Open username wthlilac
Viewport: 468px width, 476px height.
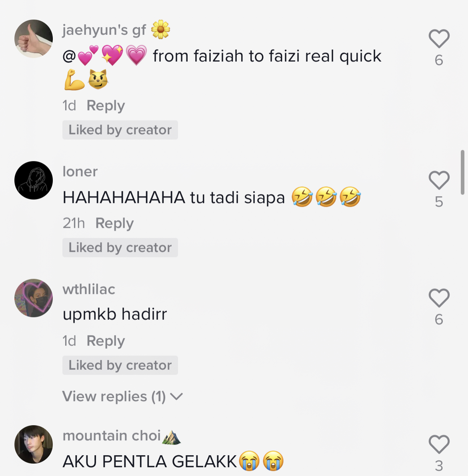tap(89, 289)
